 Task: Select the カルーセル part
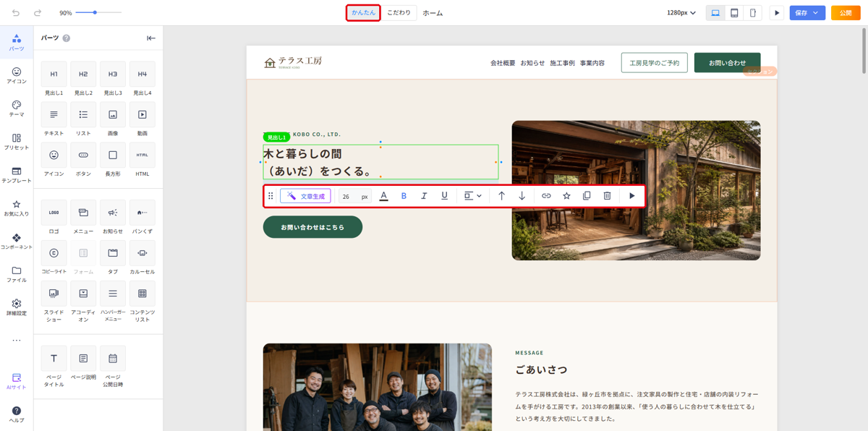[142, 257]
